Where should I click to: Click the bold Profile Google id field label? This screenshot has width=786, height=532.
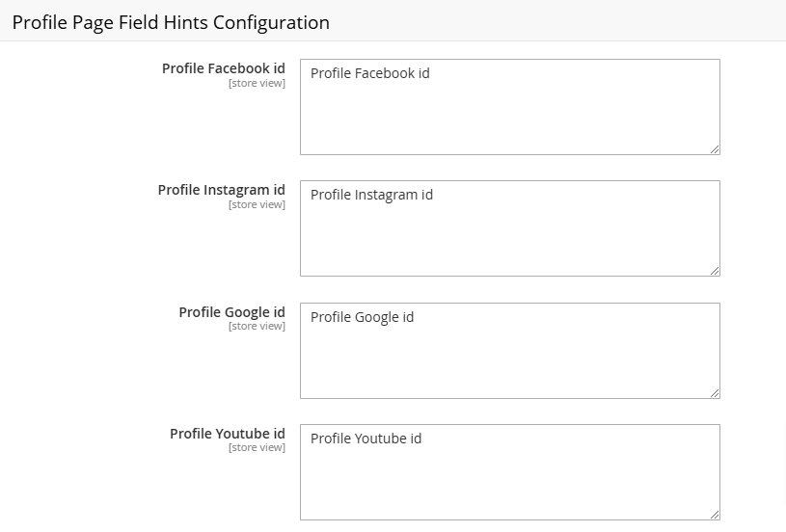tap(232, 312)
